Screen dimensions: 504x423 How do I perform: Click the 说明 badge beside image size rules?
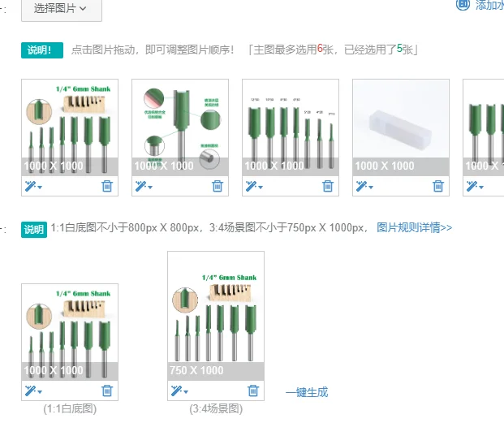34,230
